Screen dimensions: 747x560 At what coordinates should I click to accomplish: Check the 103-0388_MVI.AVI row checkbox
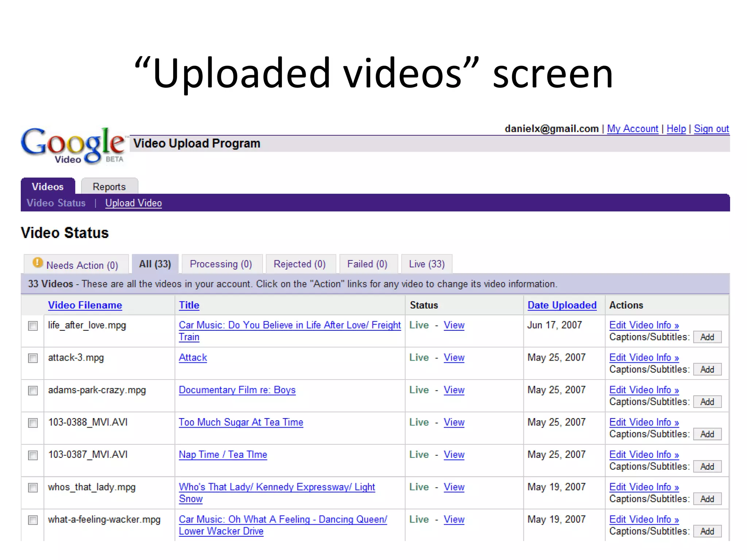(33, 423)
